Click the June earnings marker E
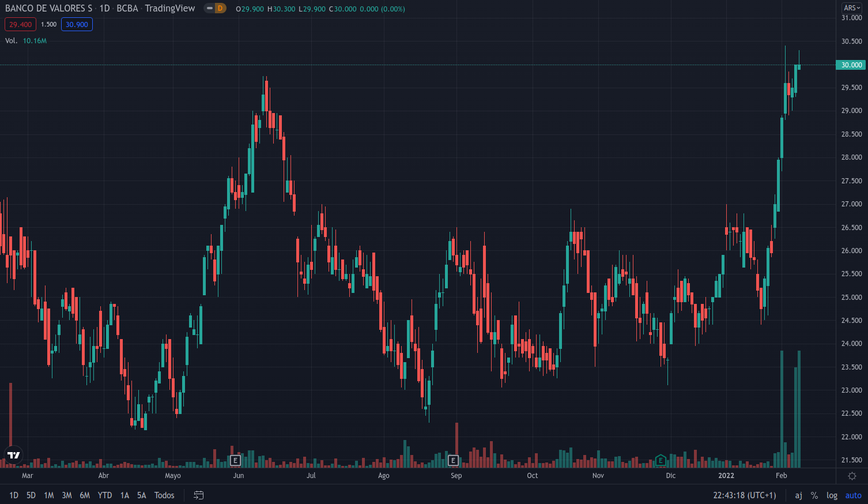 click(235, 460)
